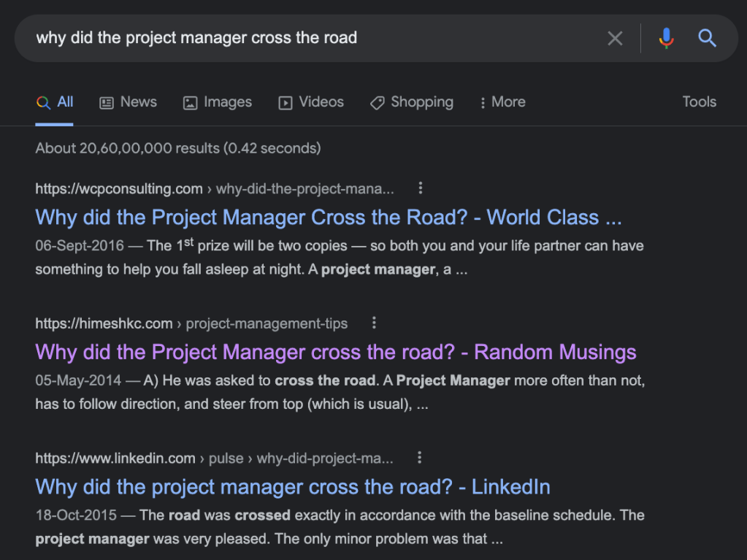This screenshot has width=747, height=560.
Task: Select the All results tab
Action: pos(55,102)
